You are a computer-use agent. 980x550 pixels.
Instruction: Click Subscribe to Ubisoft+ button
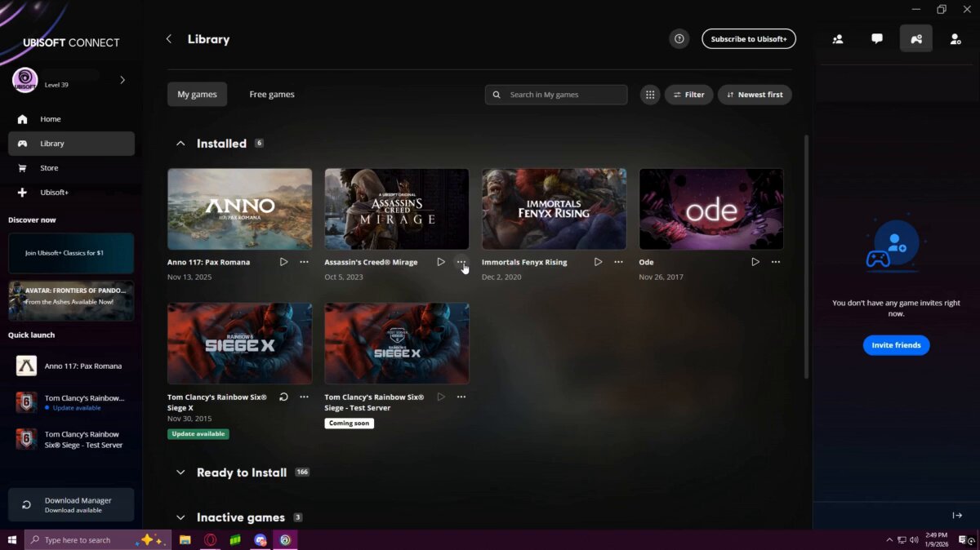(749, 39)
